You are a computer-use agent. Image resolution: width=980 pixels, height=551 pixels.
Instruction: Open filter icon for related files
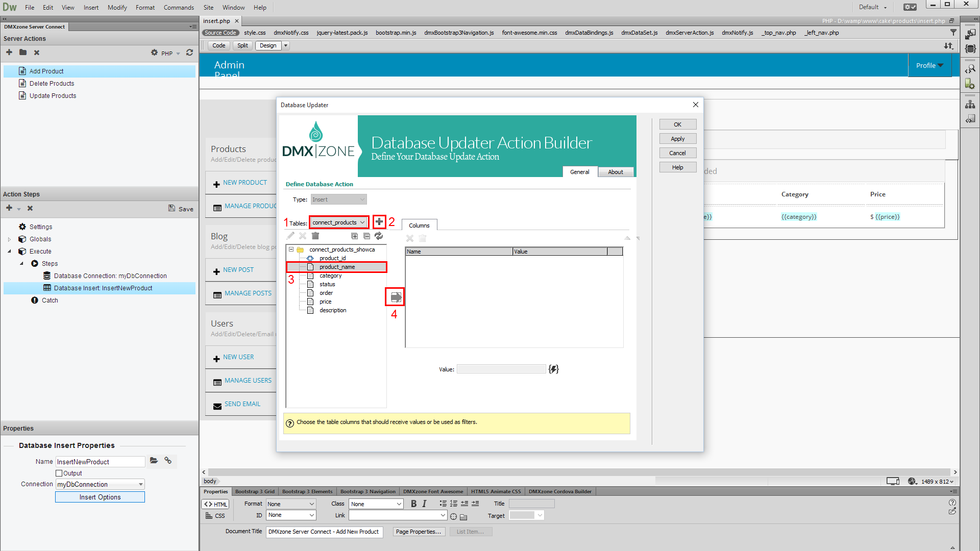point(953,32)
